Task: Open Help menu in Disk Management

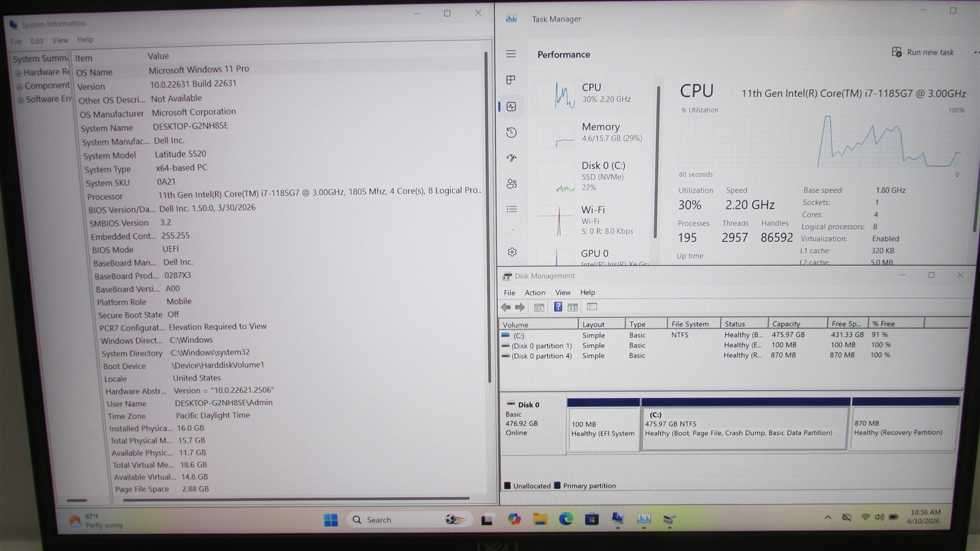Action: coord(587,293)
